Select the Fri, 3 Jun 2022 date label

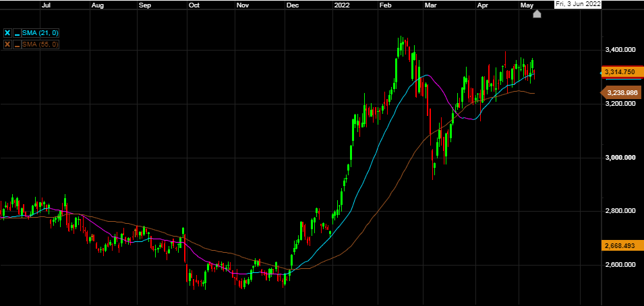click(x=577, y=4)
